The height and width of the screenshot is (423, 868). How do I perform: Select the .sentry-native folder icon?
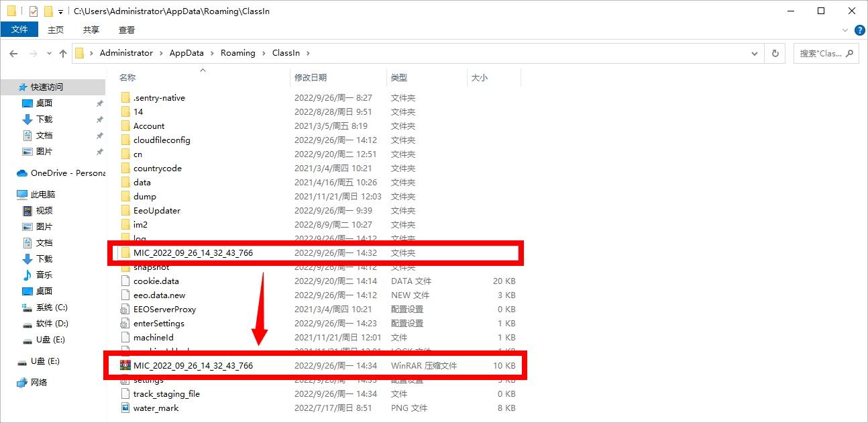[125, 97]
